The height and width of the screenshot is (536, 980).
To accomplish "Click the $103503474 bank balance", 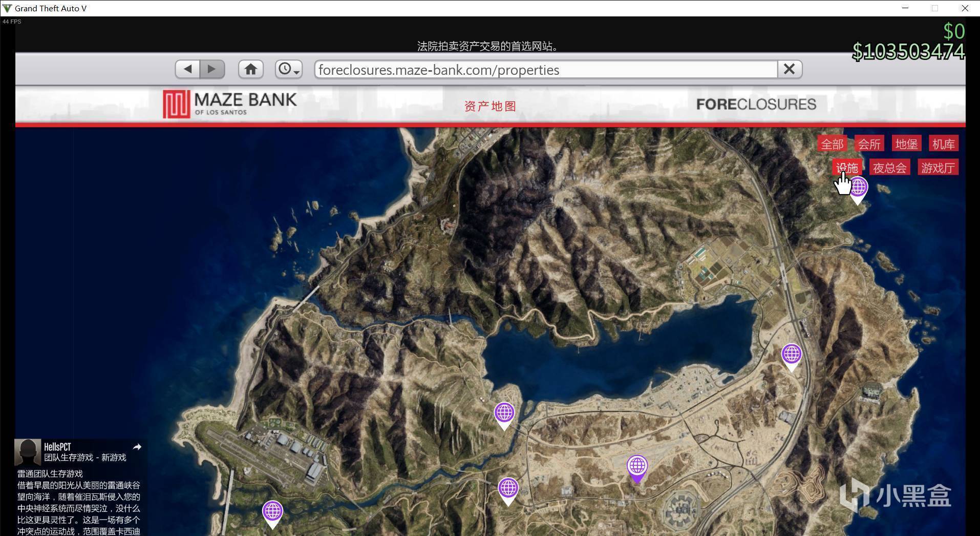I will pyautogui.click(x=908, y=52).
